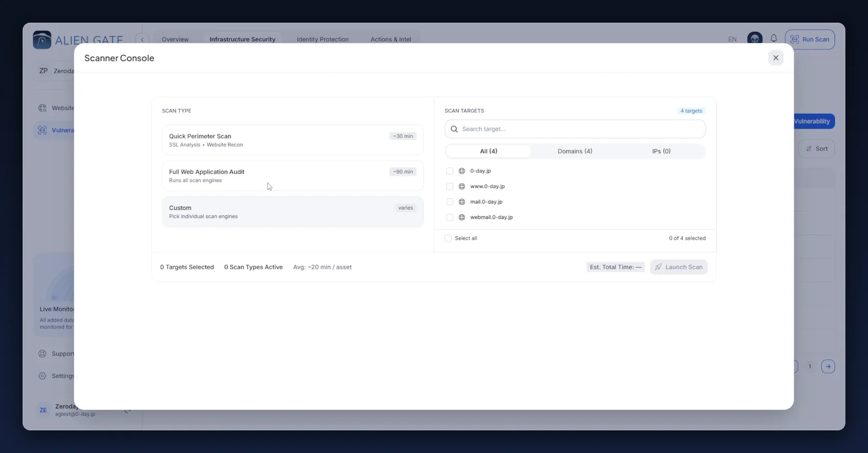Viewport: 868px width, 453px height.
Task: Tick the Select all checkbox
Action: pyautogui.click(x=448, y=238)
